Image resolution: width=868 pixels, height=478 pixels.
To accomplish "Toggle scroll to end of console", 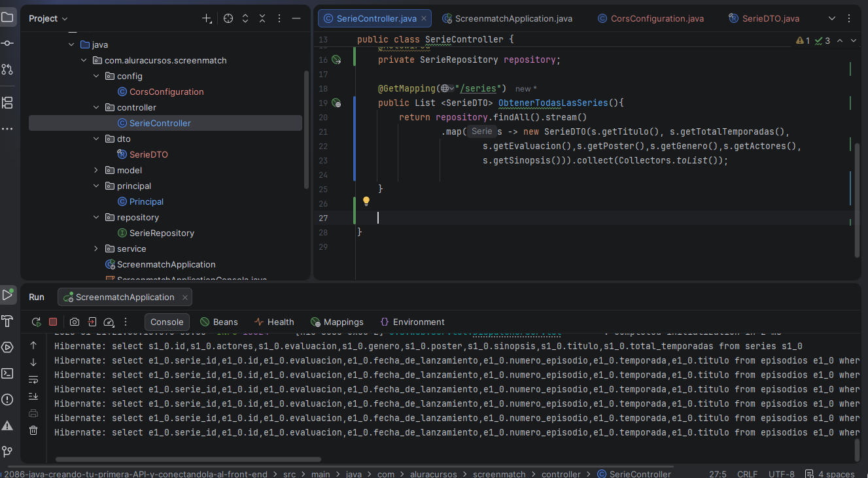I will (33, 396).
